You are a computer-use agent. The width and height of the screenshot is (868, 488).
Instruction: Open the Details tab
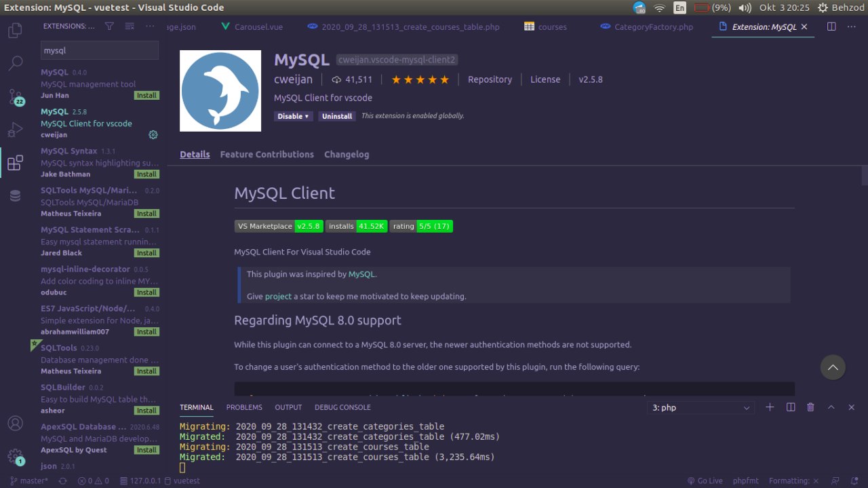(195, 154)
